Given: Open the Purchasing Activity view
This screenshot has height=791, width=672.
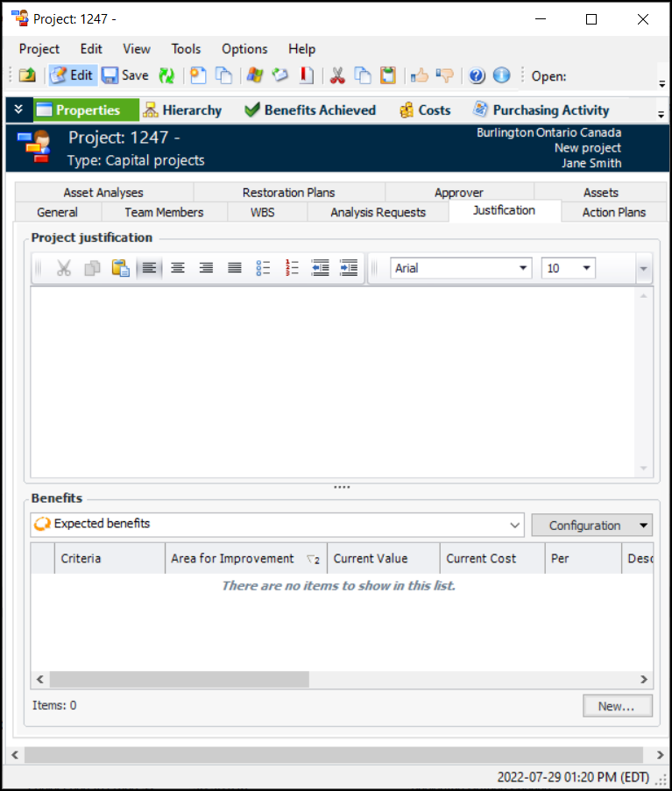Looking at the screenshot, I should (541, 110).
